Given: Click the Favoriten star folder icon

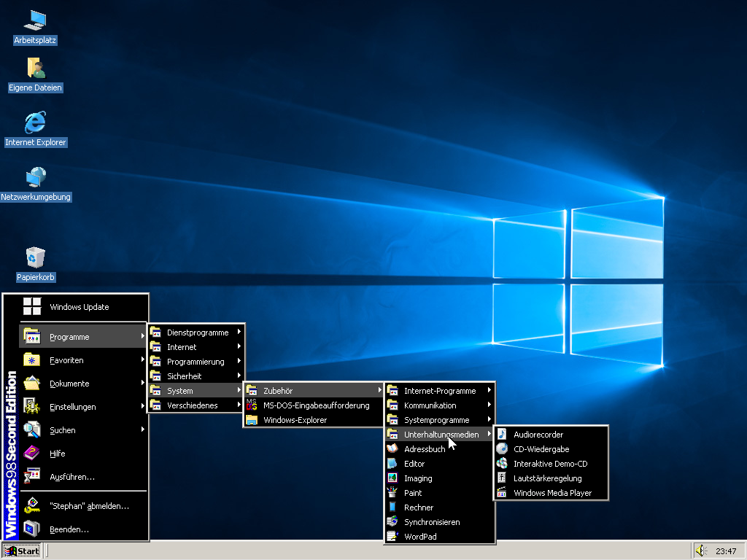Looking at the screenshot, I should pos(31,360).
